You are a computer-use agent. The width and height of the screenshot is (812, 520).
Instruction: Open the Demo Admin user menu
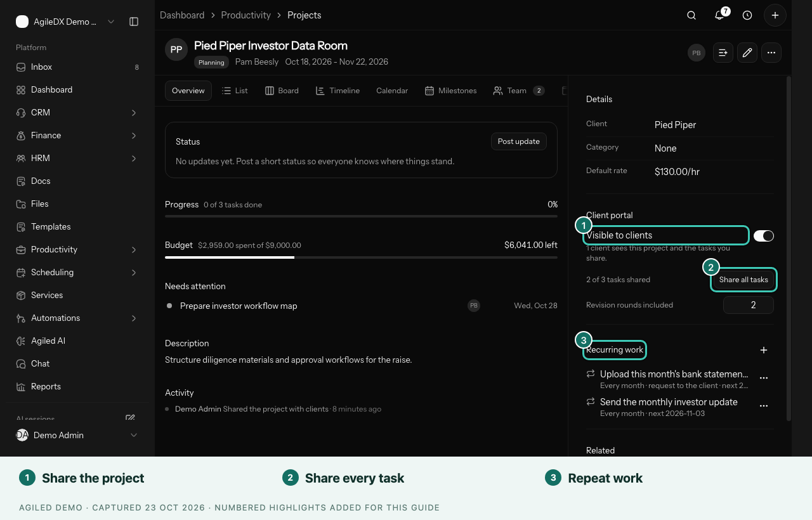click(77, 435)
